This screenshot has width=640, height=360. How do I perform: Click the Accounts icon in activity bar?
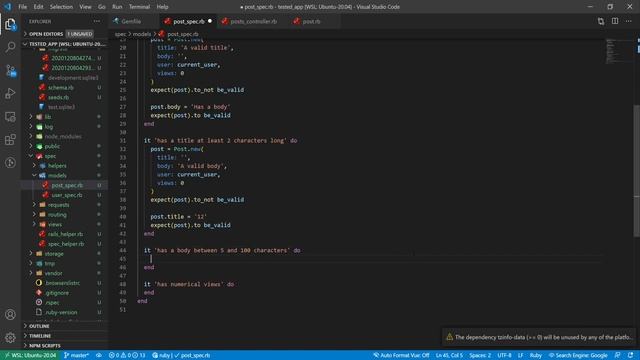point(10,314)
